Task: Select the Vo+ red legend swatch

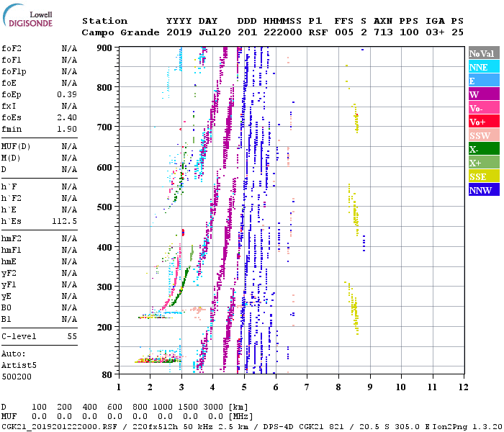Action: [x=484, y=122]
